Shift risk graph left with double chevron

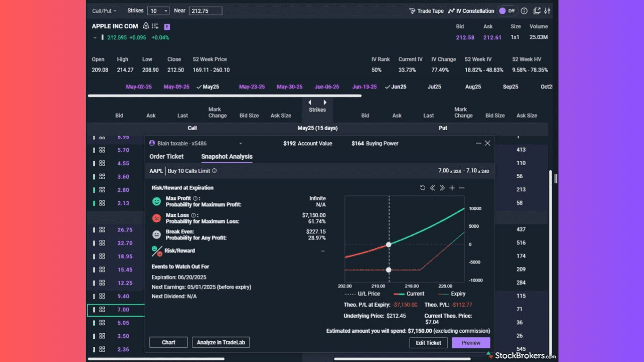(432, 188)
